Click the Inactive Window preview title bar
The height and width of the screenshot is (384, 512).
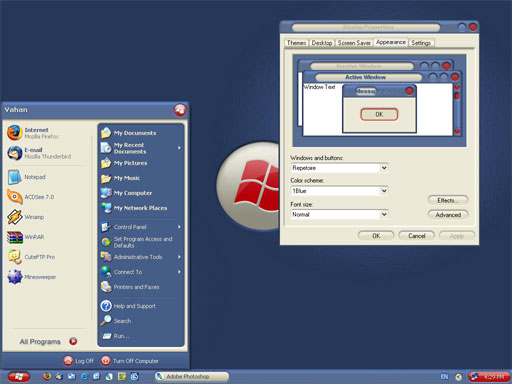pyautogui.click(x=362, y=66)
